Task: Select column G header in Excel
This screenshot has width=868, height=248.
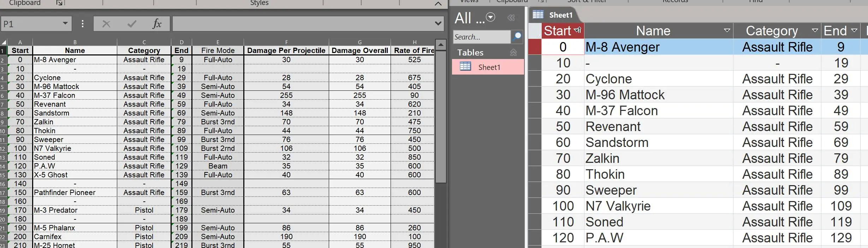Action: coord(359,42)
